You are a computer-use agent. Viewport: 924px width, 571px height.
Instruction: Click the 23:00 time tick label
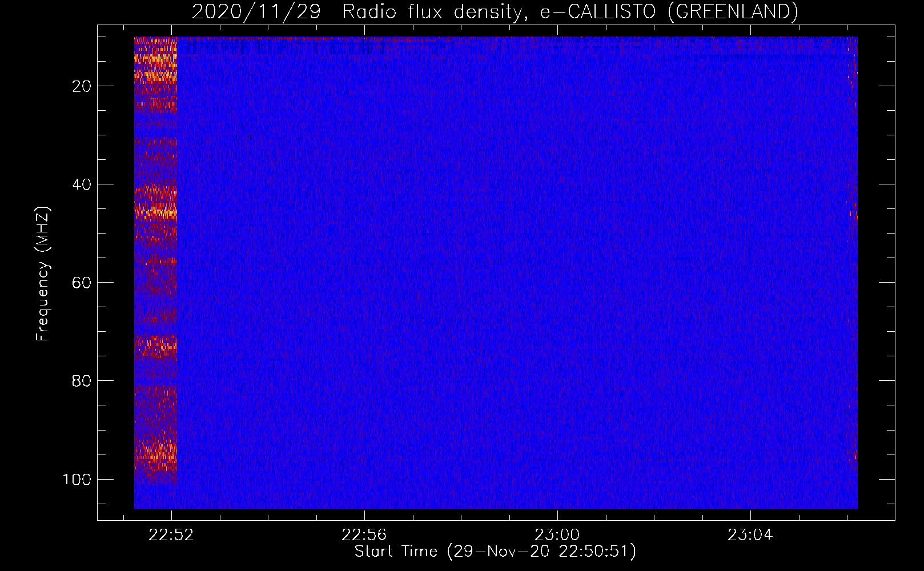(x=557, y=534)
